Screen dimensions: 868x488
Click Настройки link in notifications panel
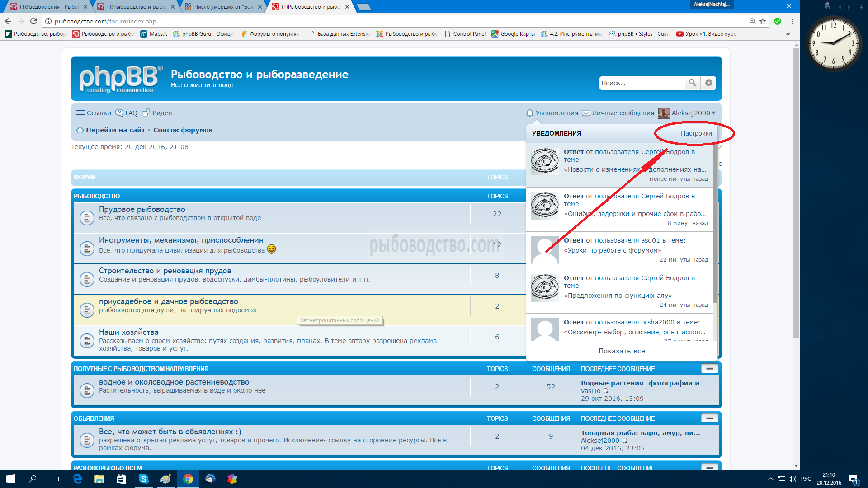coord(696,133)
